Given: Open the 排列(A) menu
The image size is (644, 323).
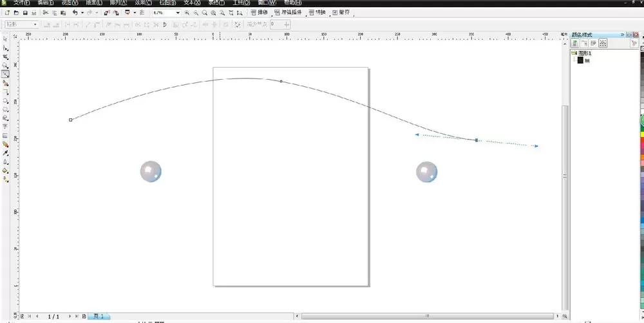Looking at the screenshot, I should tap(118, 3).
